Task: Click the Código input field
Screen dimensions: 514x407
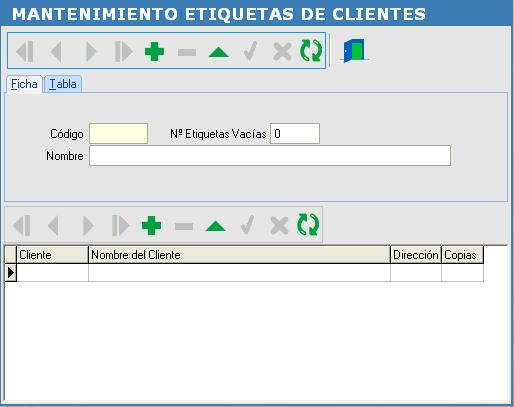Action: [118, 134]
